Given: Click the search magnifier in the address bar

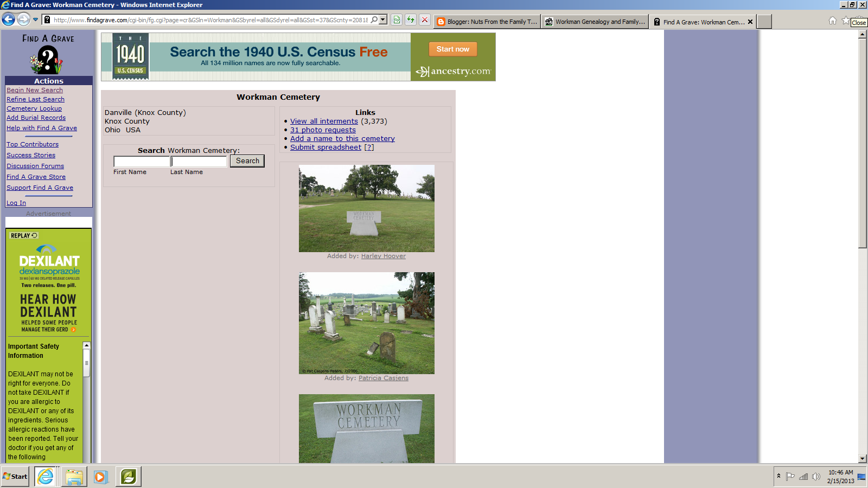Looking at the screenshot, I should tap(374, 19).
